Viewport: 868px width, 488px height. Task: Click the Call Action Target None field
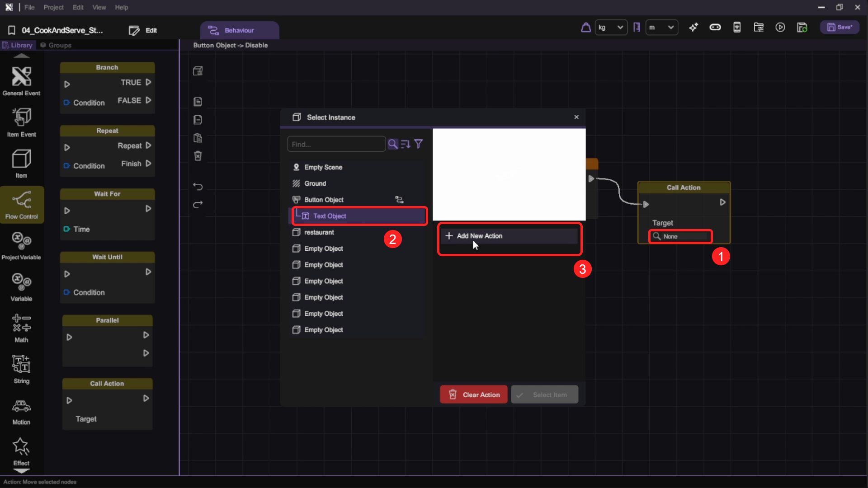680,236
